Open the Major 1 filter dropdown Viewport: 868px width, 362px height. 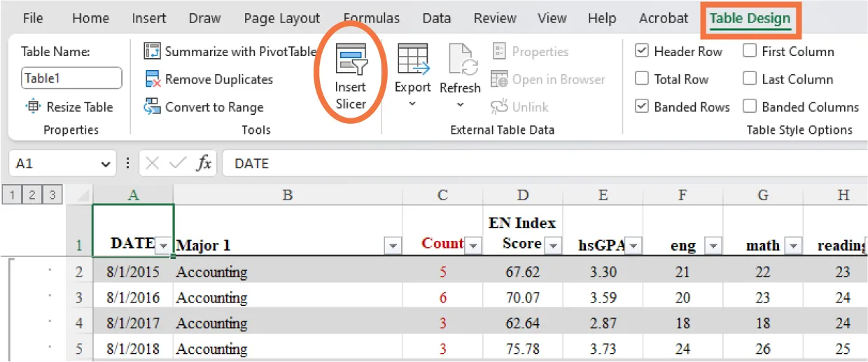pyautogui.click(x=393, y=246)
